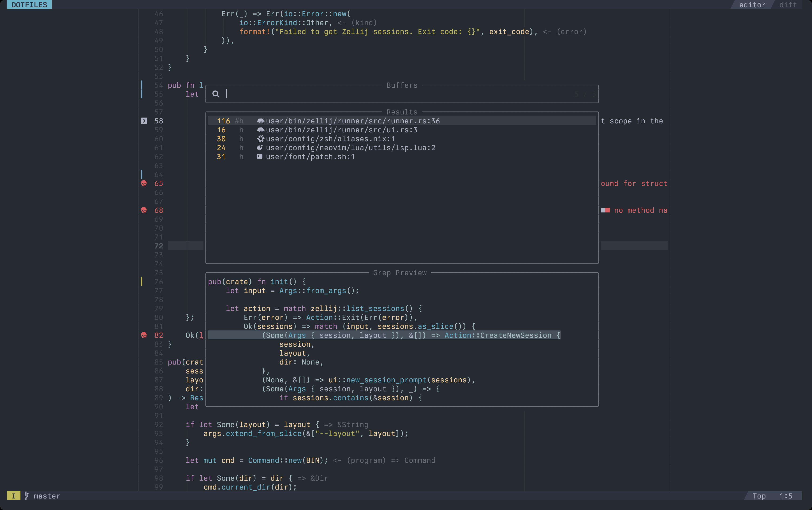Select the patch.sh:1 result entry
The height and width of the screenshot is (510, 812).
[310, 157]
